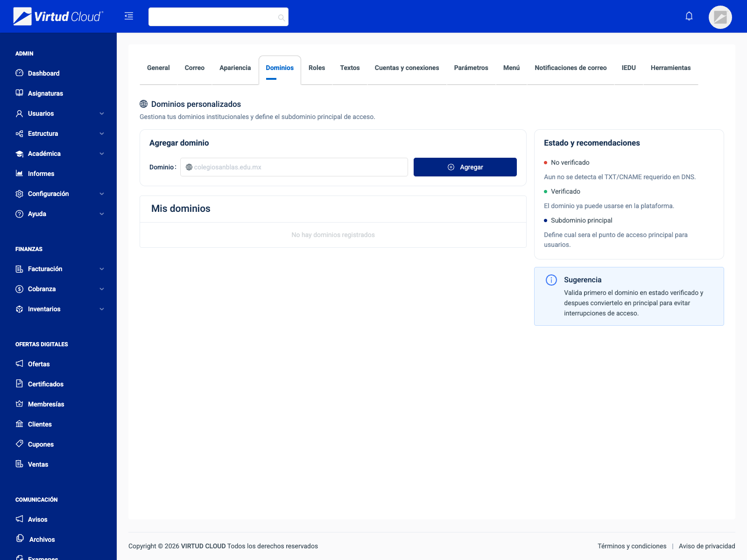This screenshot has width=747, height=560.
Task: Click the Archivos files icon
Action: click(x=20, y=539)
